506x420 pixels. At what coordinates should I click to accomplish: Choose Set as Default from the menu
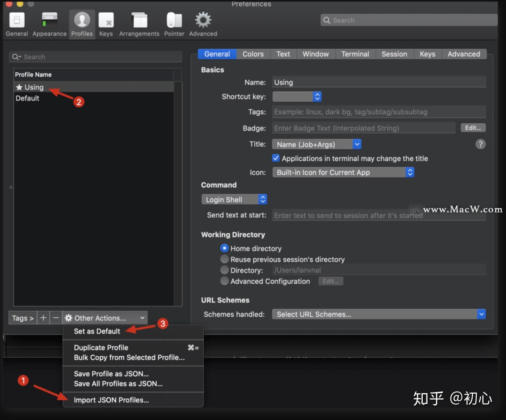97,331
